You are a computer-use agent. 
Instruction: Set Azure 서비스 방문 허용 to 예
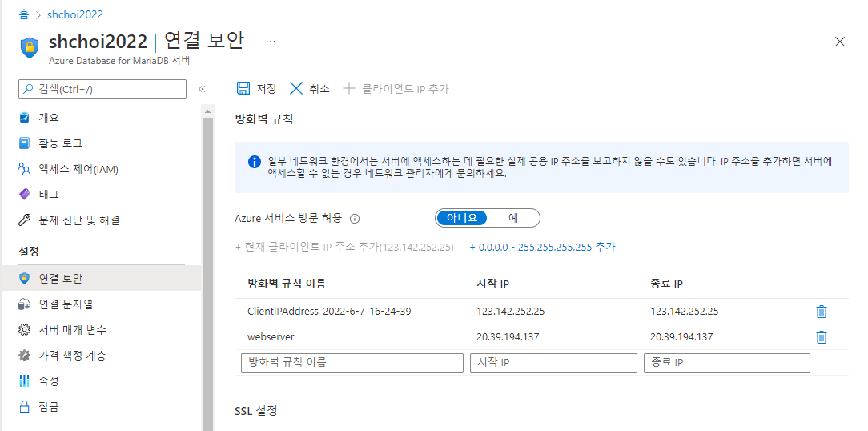click(x=513, y=218)
